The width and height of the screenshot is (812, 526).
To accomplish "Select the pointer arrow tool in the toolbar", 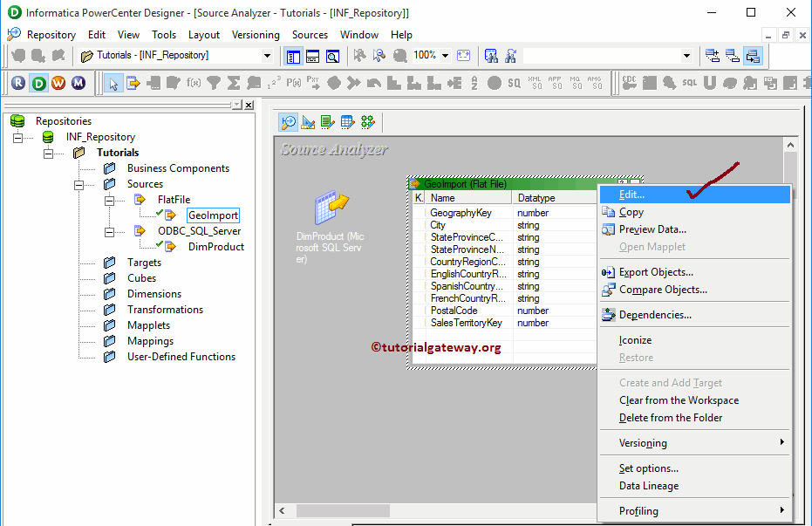I will (113, 83).
